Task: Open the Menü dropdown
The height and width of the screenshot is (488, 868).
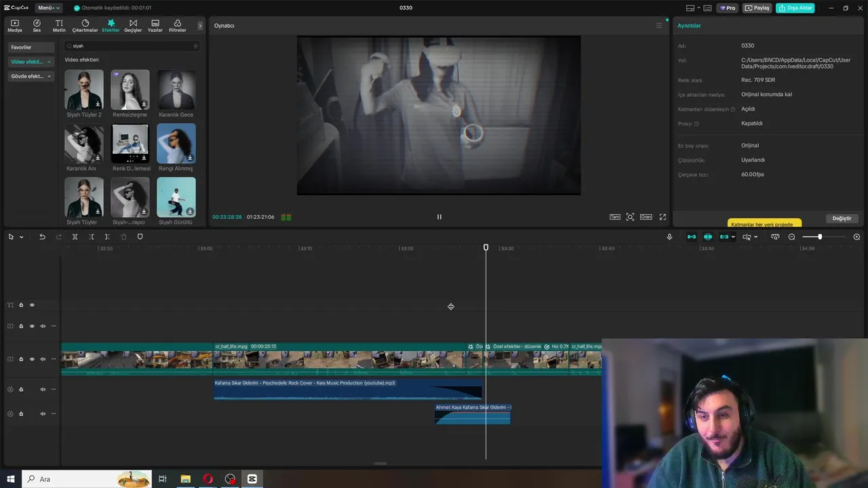Action: [x=49, y=8]
